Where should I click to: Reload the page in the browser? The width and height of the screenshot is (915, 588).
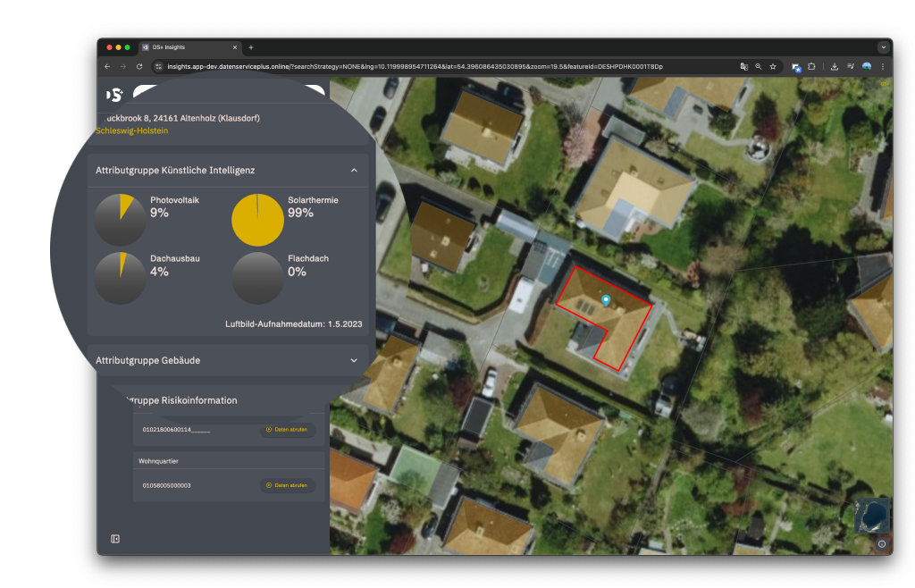point(139,67)
